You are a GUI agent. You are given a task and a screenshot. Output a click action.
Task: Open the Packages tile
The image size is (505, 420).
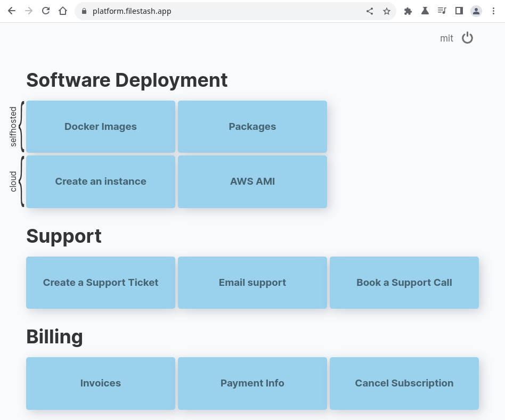click(252, 127)
